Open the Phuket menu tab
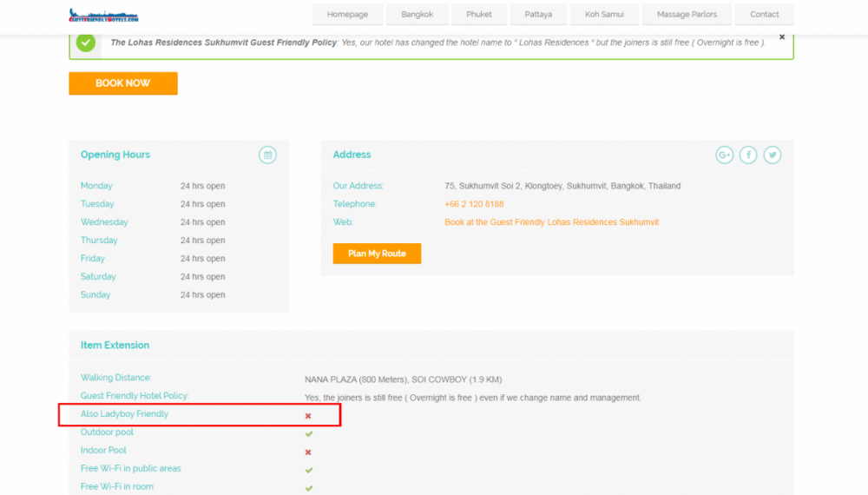Image resolution: width=868 pixels, height=495 pixels. (x=479, y=15)
